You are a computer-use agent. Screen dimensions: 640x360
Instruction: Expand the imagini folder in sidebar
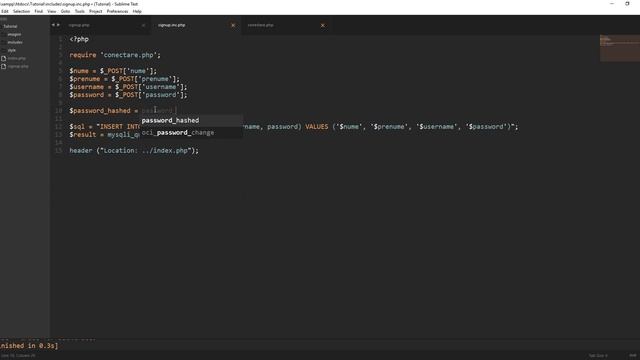click(x=14, y=34)
